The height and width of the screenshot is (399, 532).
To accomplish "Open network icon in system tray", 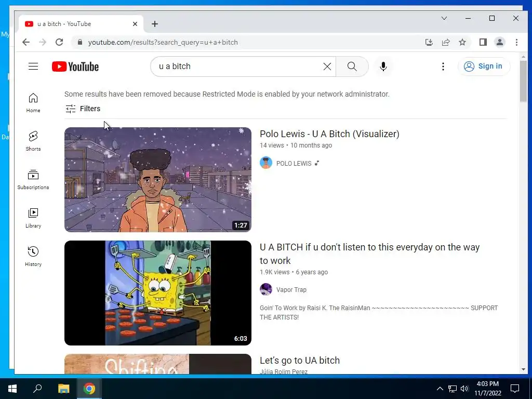I will click(453, 389).
